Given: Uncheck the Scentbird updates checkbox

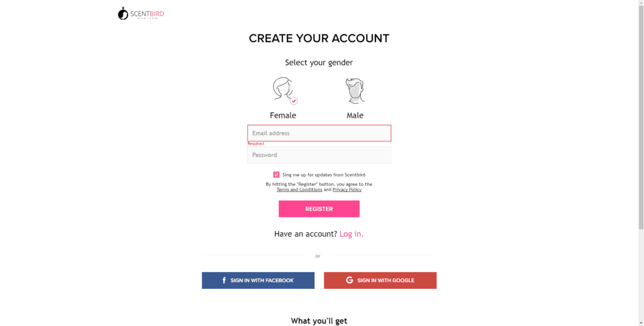Looking at the screenshot, I should click(277, 175).
